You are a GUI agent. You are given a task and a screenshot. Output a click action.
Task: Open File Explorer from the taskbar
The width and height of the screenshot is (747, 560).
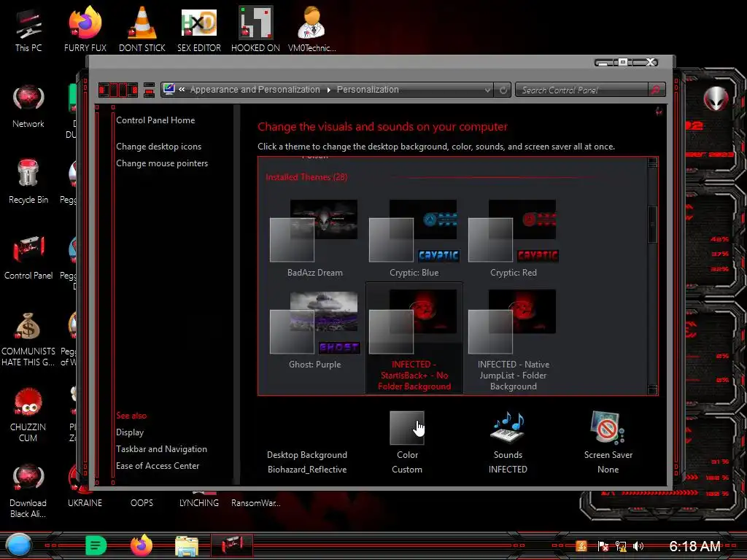coord(186,545)
